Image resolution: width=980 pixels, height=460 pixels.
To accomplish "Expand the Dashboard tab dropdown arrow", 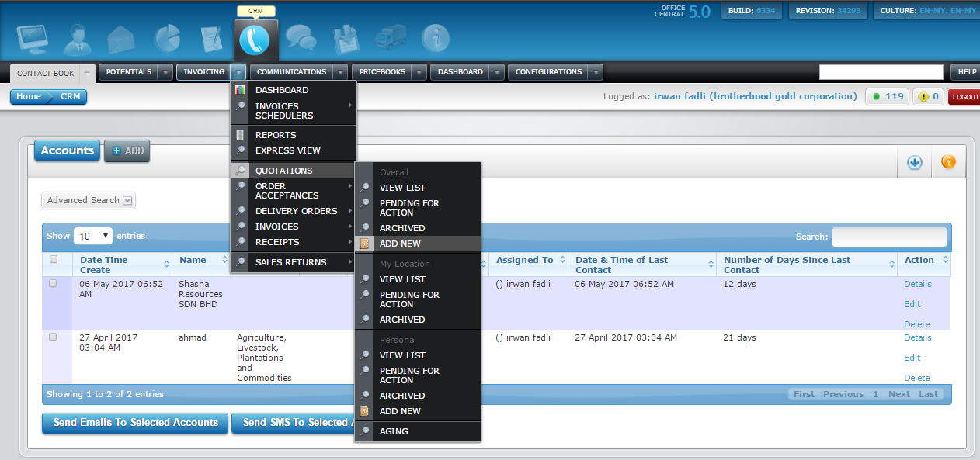I will click(x=497, y=72).
